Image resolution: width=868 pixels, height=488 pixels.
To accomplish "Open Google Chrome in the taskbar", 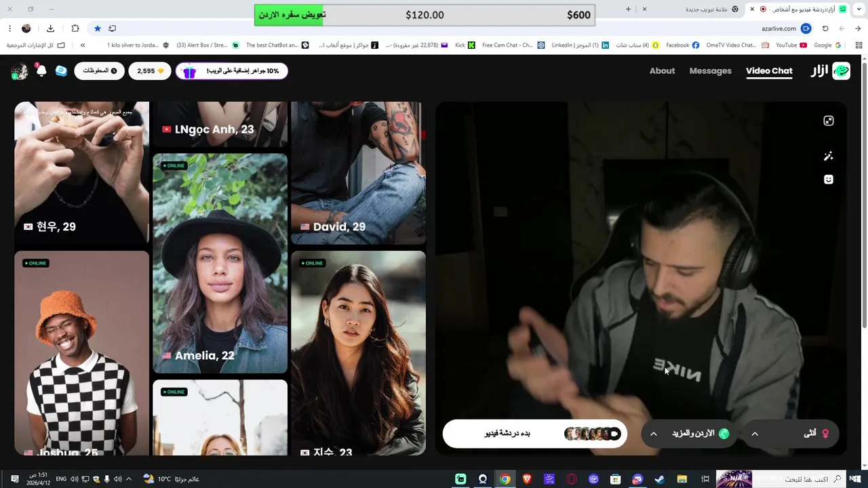I will click(x=505, y=479).
